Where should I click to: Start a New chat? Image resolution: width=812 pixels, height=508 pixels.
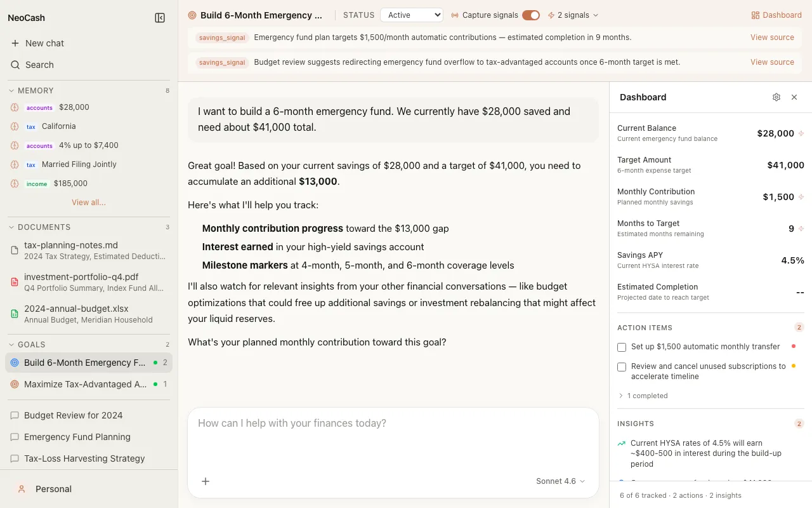click(89, 43)
